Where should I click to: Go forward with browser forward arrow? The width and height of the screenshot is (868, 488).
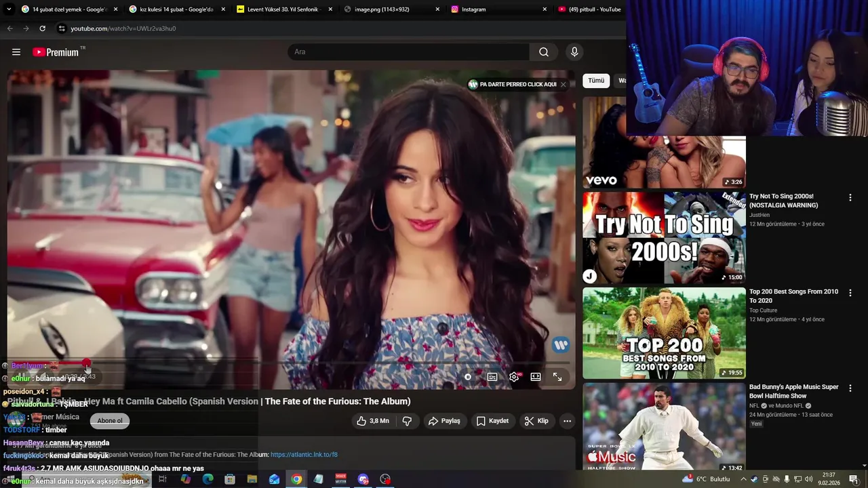point(26,28)
